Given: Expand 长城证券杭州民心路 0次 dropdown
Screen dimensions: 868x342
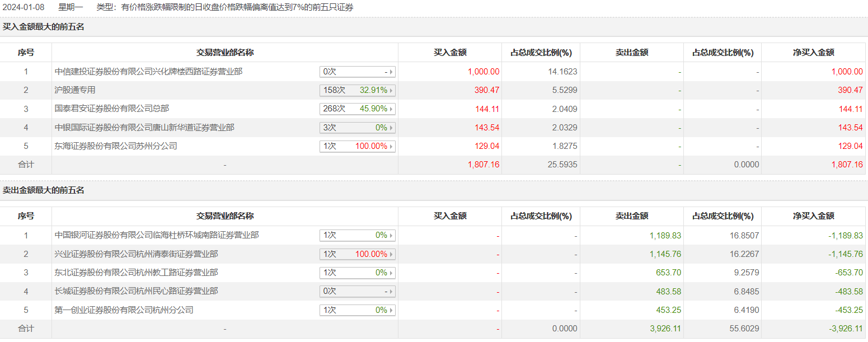Looking at the screenshot, I should 358,291.
